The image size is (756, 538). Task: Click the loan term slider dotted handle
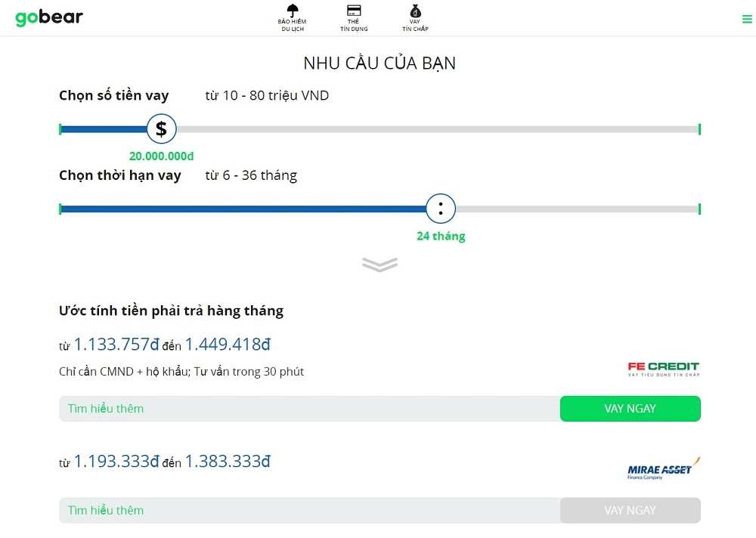(440, 209)
